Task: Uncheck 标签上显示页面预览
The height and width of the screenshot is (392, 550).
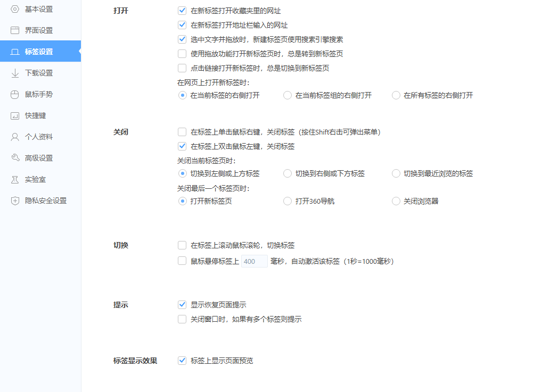Action: pos(182,361)
